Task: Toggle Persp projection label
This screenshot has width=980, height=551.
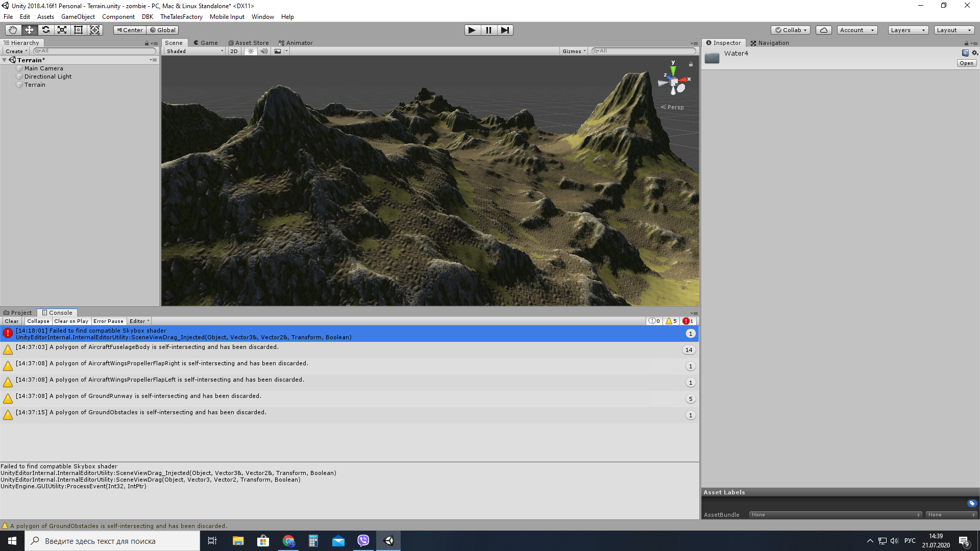Action: coord(672,107)
